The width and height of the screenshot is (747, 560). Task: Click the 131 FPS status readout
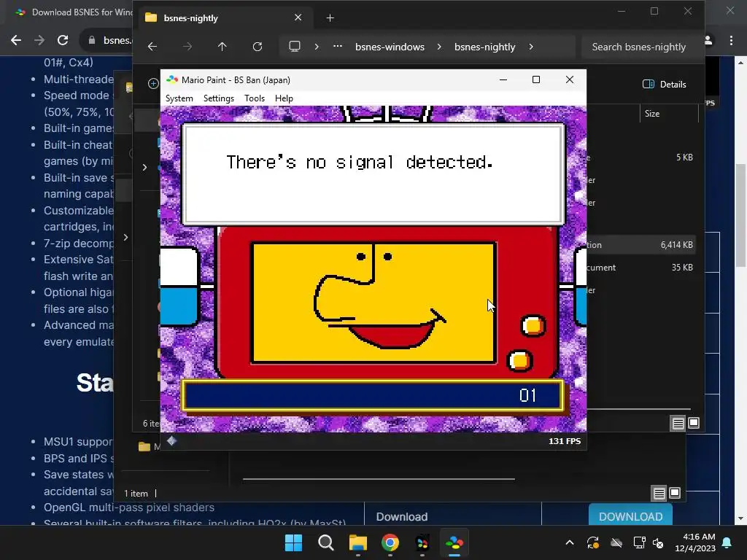565,441
